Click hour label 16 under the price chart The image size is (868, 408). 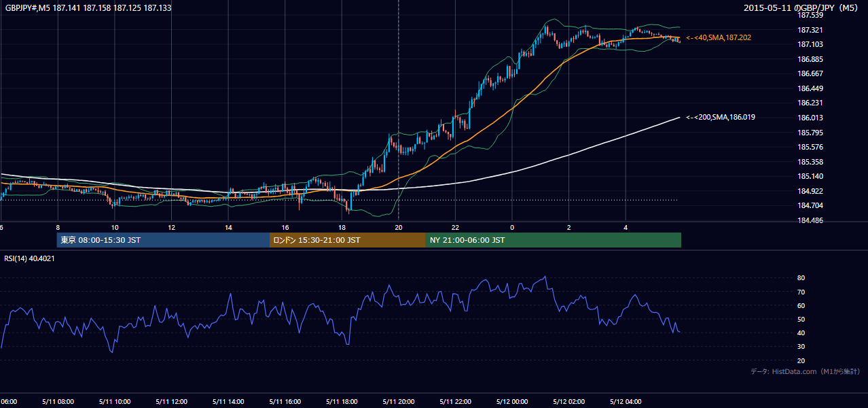(285, 227)
